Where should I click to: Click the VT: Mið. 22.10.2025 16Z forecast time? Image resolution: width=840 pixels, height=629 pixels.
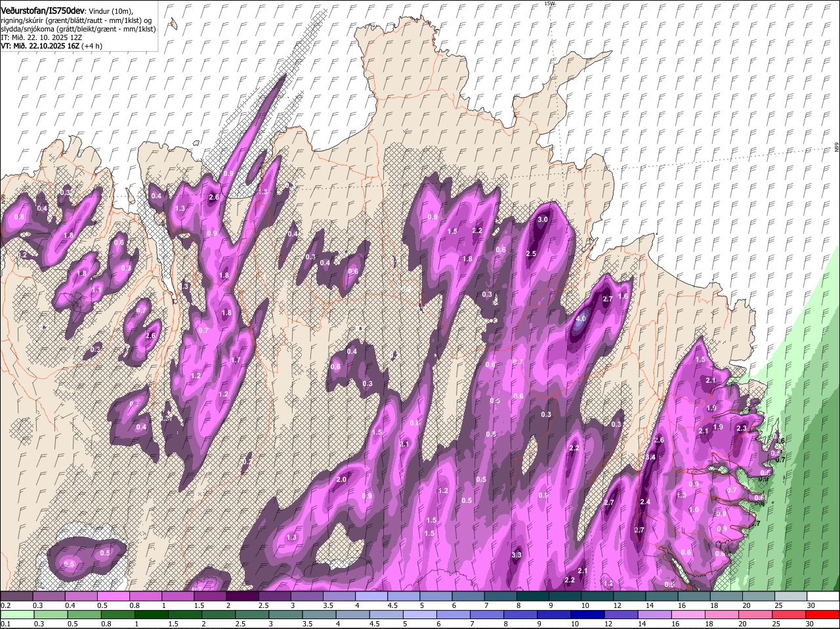(51, 46)
